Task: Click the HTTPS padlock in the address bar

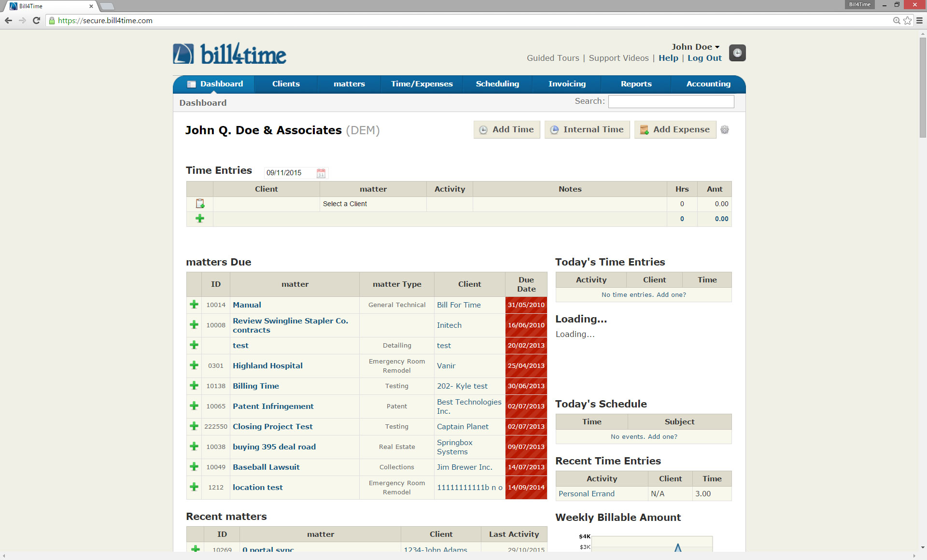Action: coord(51,21)
